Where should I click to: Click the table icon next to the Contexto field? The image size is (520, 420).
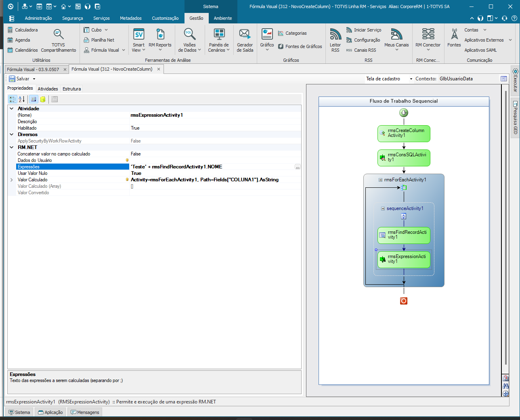point(504,79)
